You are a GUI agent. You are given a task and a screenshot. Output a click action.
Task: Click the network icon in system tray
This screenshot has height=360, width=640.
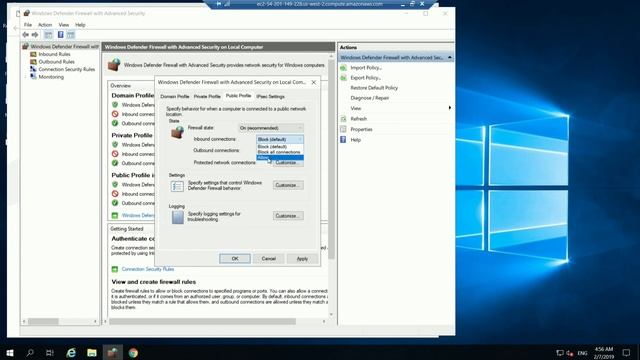coord(560,353)
